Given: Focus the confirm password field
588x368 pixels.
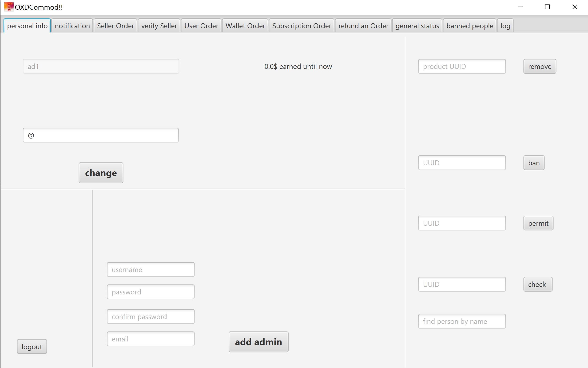Looking at the screenshot, I should (x=150, y=317).
